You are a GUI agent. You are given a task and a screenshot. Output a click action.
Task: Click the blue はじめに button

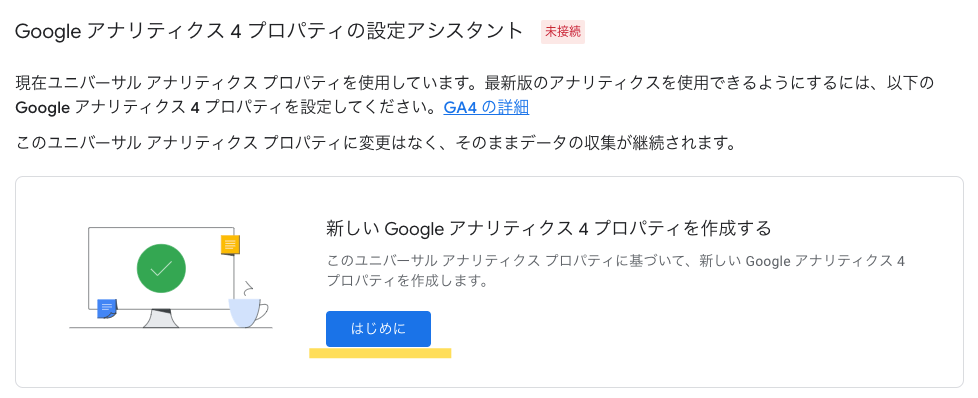378,329
